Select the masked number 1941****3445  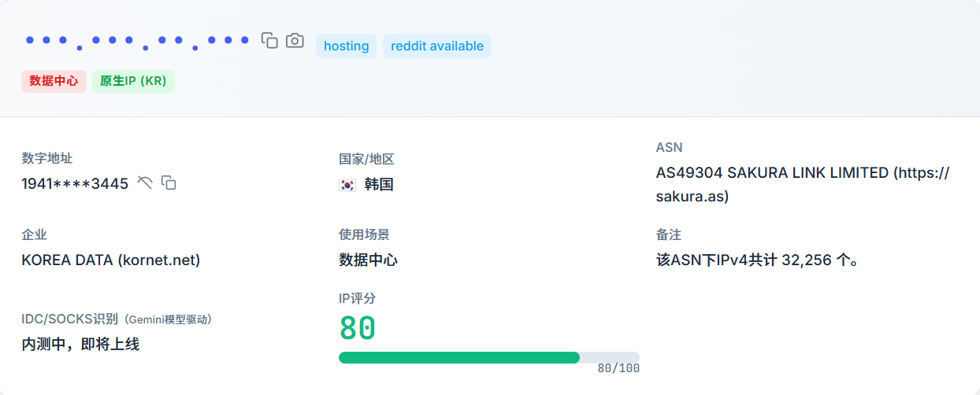(x=75, y=184)
